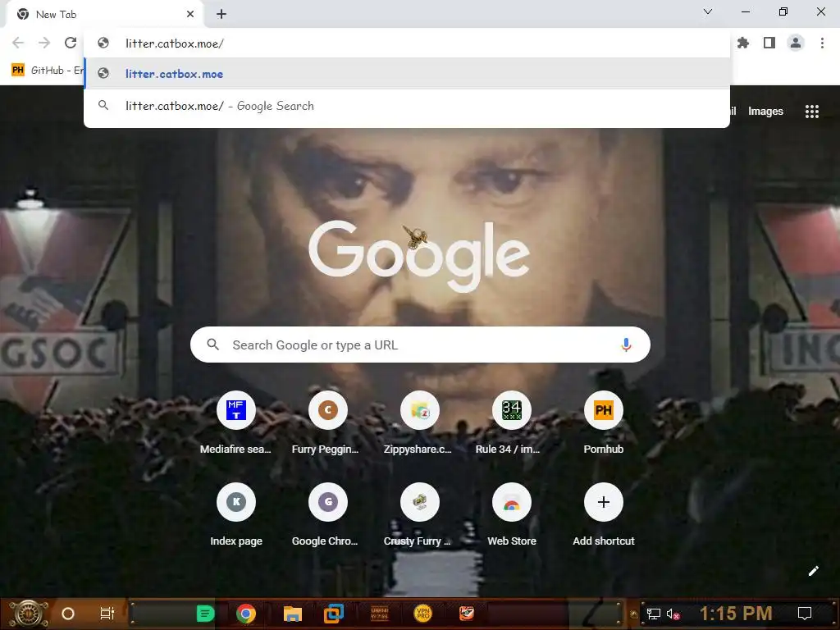Open the tab search chevron
840x630 pixels.
coord(708,11)
